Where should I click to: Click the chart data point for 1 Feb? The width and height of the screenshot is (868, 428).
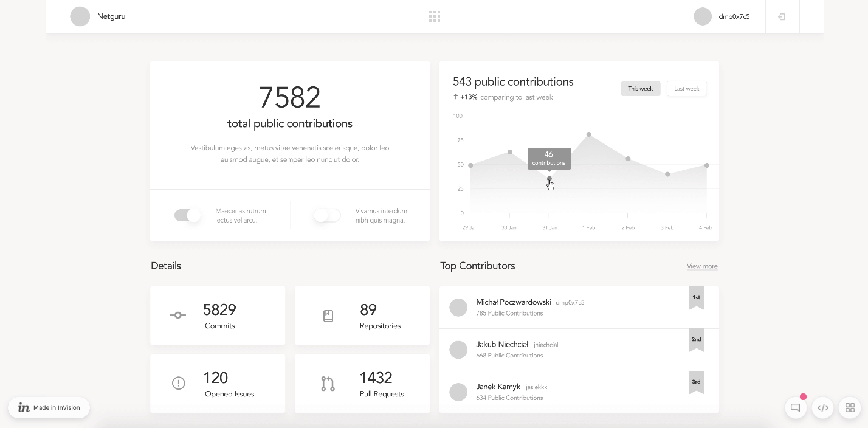588,134
